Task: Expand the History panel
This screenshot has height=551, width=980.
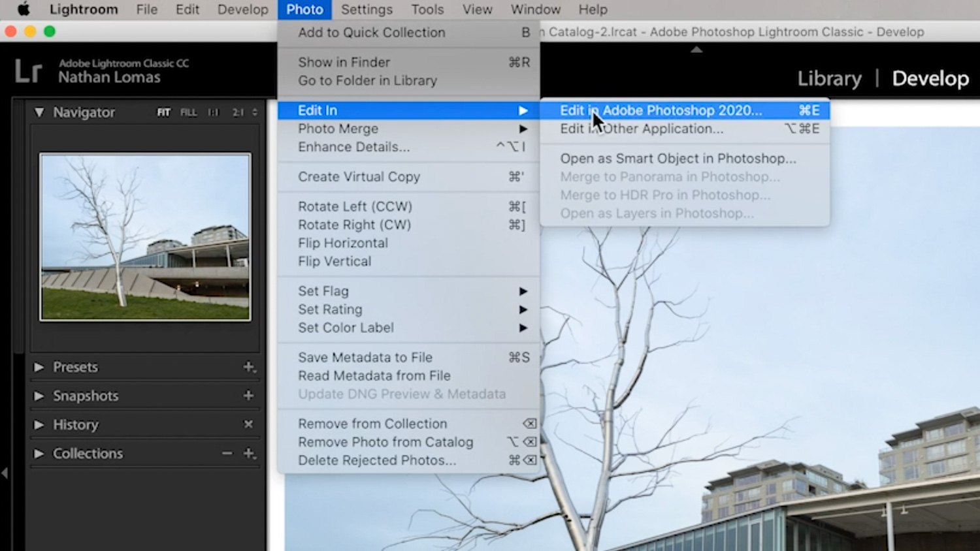Action: pyautogui.click(x=39, y=424)
